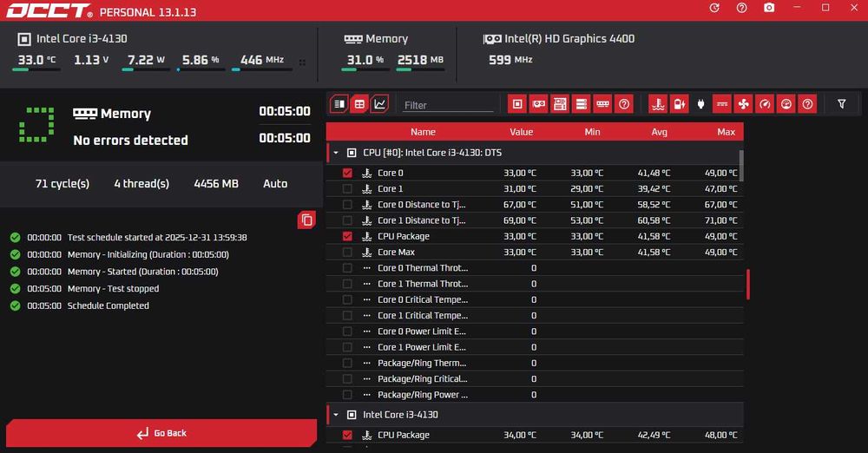
Task: Click the '71 cycle(s)' value
Action: pyautogui.click(x=62, y=184)
